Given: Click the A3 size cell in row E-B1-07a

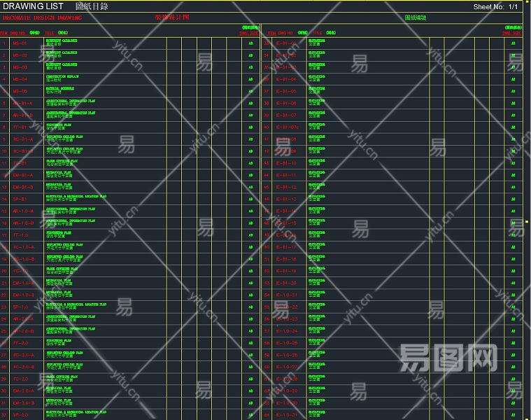Looking at the screenshot, I should (x=513, y=127).
